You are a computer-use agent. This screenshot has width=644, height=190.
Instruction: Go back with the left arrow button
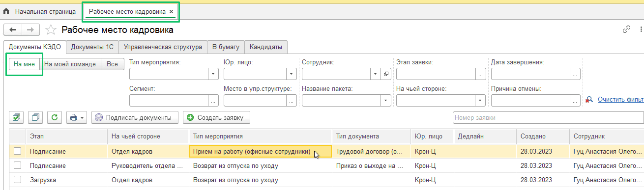click(x=13, y=30)
